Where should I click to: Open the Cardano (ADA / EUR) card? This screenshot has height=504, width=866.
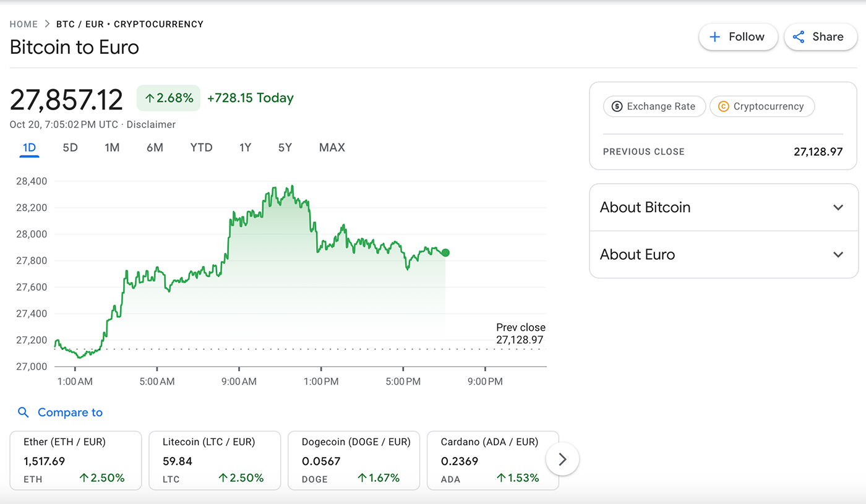click(493, 461)
